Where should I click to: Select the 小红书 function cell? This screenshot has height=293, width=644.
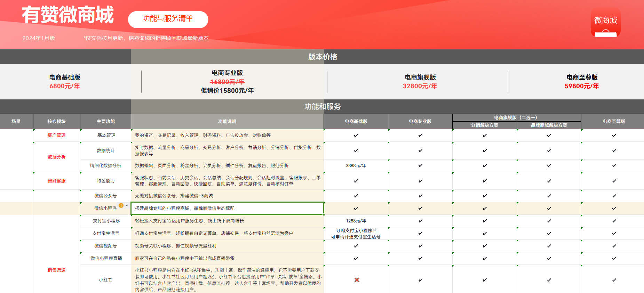coord(106,280)
